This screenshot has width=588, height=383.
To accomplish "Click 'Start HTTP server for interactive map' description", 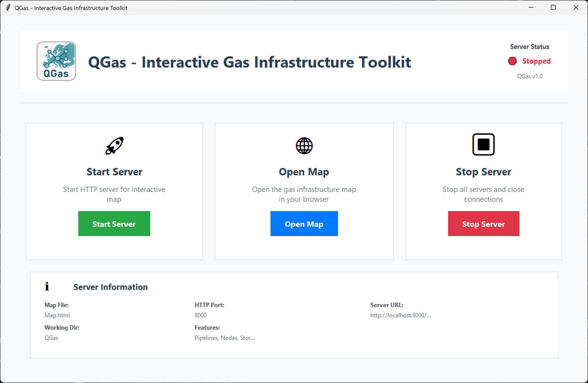I will coord(114,194).
